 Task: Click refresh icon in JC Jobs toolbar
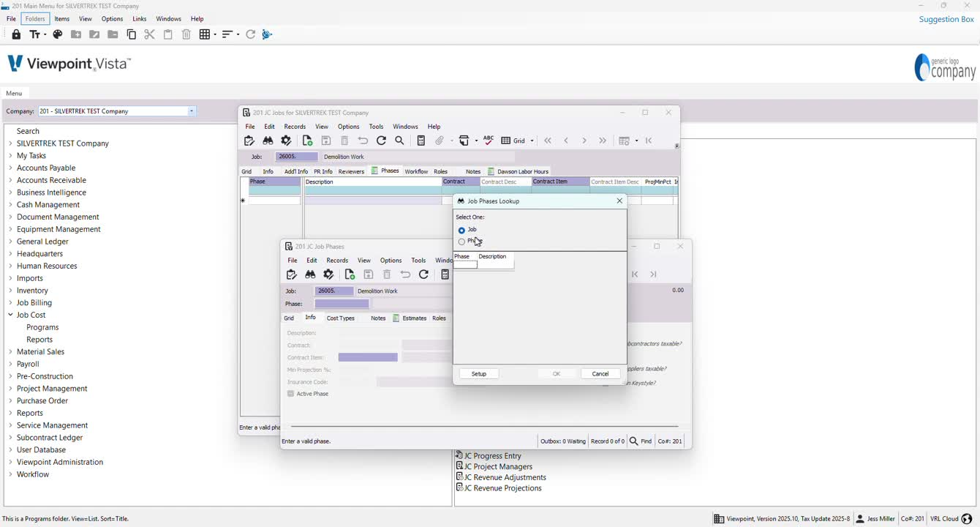(381, 141)
